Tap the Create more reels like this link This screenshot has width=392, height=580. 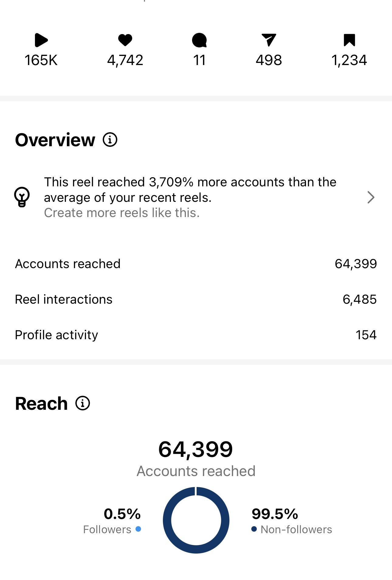pyautogui.click(x=122, y=213)
